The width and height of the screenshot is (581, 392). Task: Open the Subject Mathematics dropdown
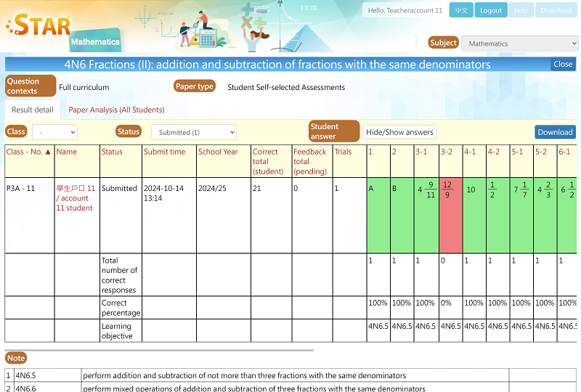(519, 44)
